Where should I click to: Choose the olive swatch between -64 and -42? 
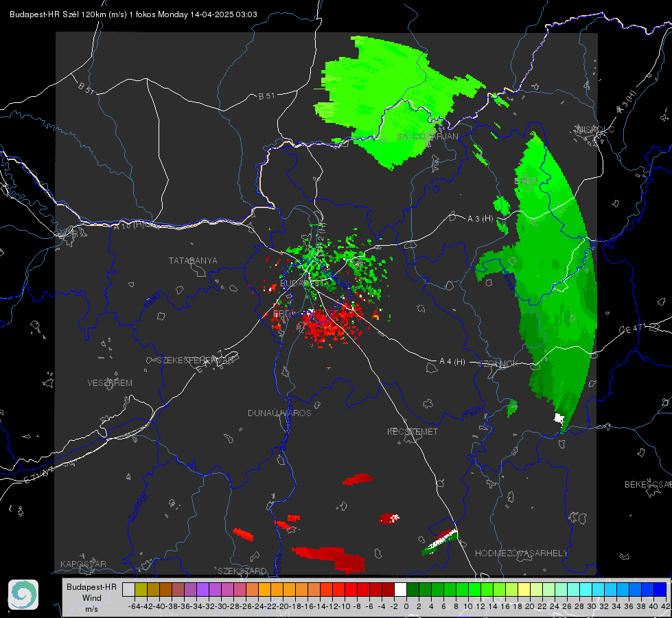[x=141, y=589]
